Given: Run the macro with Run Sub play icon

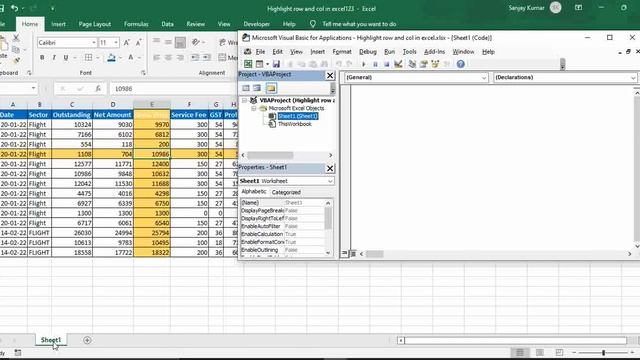Looking at the screenshot, I should tap(364, 64).
